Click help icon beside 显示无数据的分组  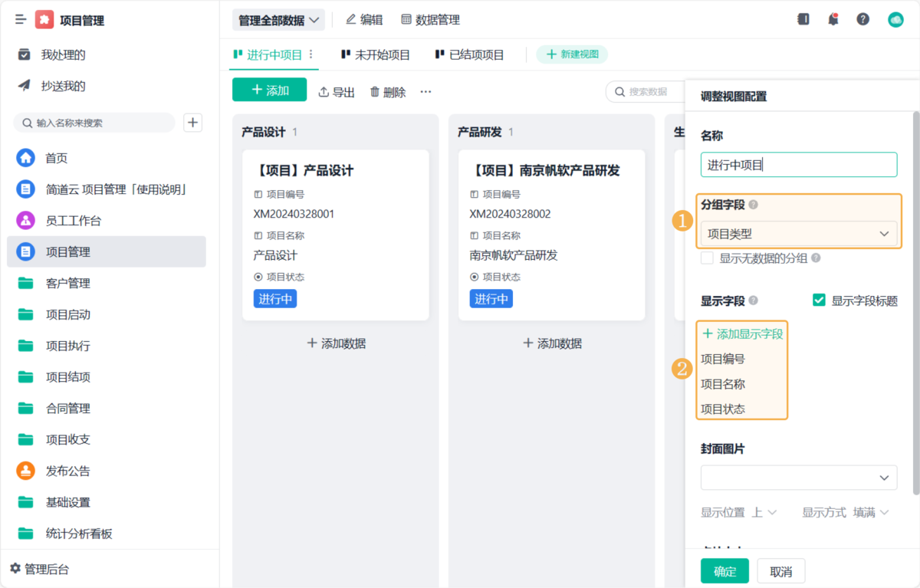816,258
